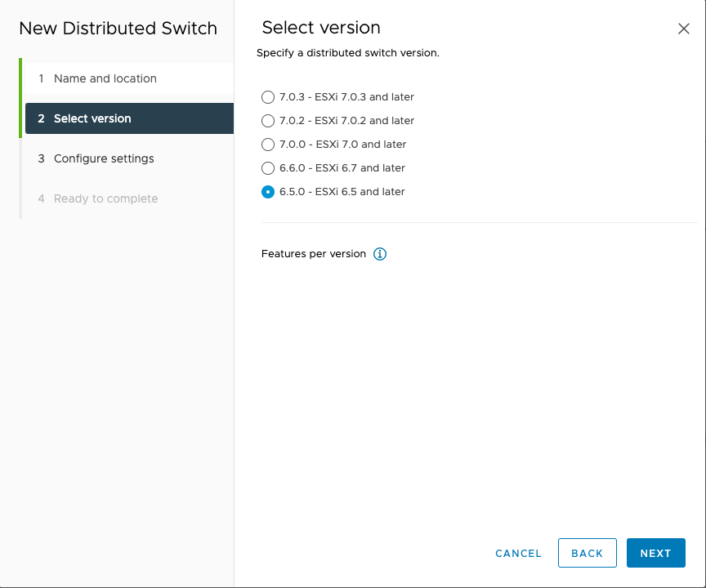Click the Features per version label
Screen dimensions: 706x588
tap(313, 254)
